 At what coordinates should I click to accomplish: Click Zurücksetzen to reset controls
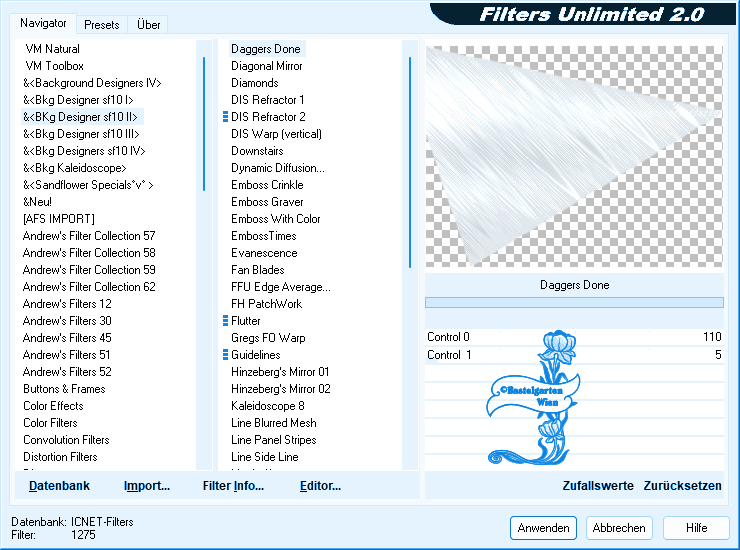coord(682,485)
